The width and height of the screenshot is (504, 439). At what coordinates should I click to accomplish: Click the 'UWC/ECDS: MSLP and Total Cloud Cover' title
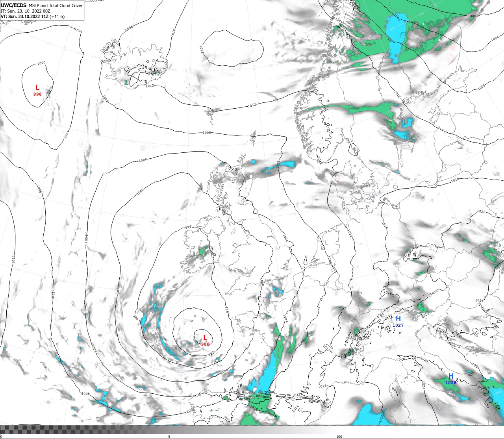pos(42,6)
